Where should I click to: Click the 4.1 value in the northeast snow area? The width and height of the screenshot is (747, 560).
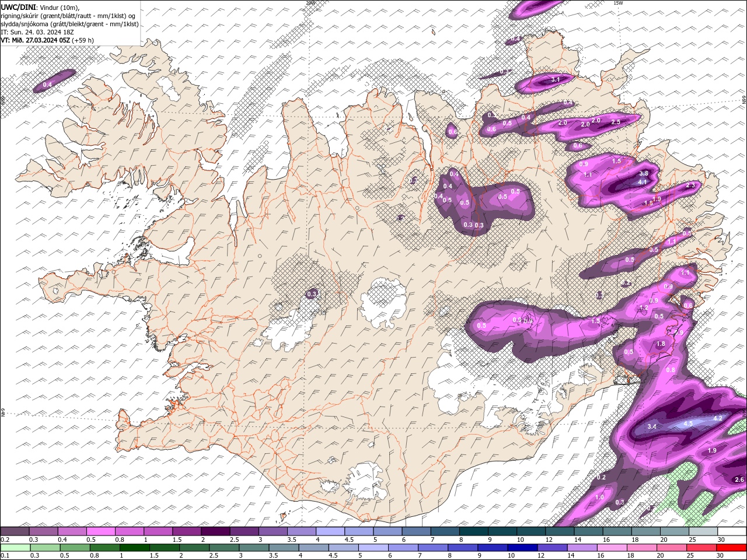point(643,182)
